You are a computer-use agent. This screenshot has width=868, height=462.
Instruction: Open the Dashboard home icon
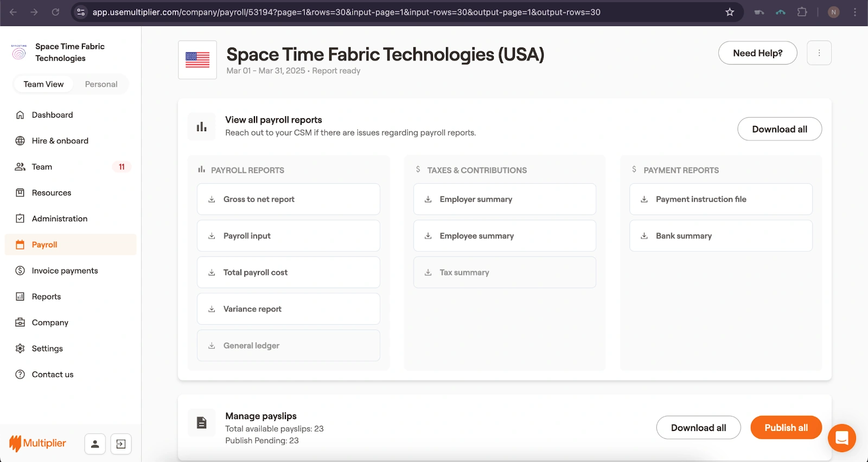[20, 115]
